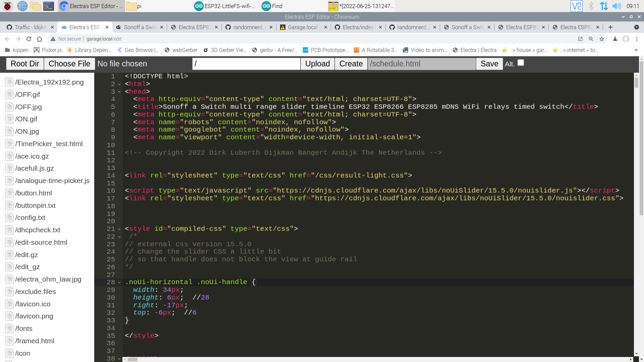Click the upload path input field
This screenshot has width=644, height=362.
pyautogui.click(x=246, y=64)
